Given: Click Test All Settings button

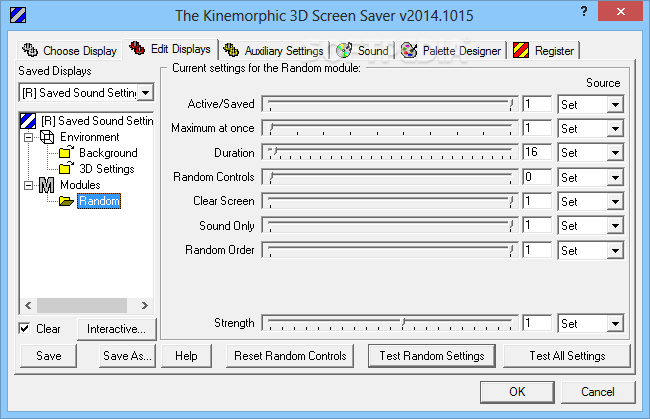Looking at the screenshot, I should point(567,356).
